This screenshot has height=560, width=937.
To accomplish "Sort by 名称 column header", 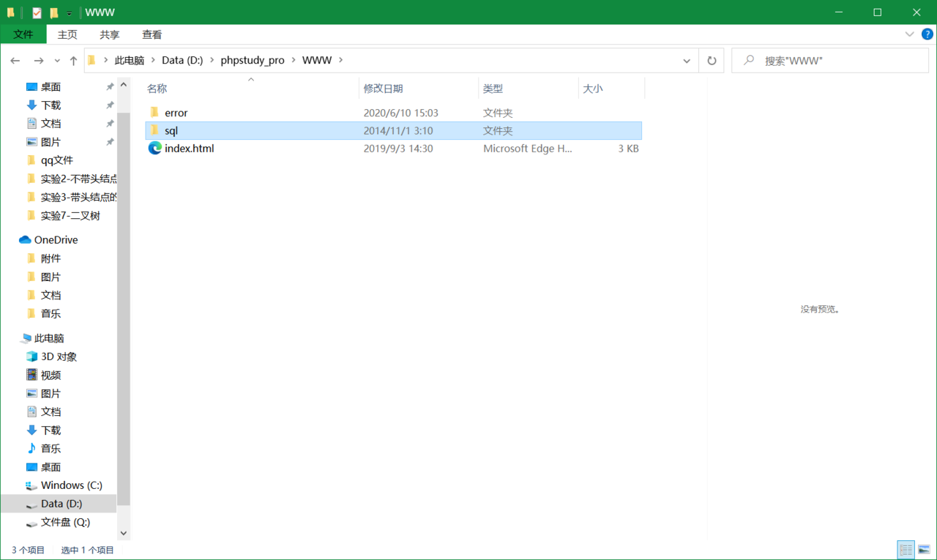I will [250, 89].
